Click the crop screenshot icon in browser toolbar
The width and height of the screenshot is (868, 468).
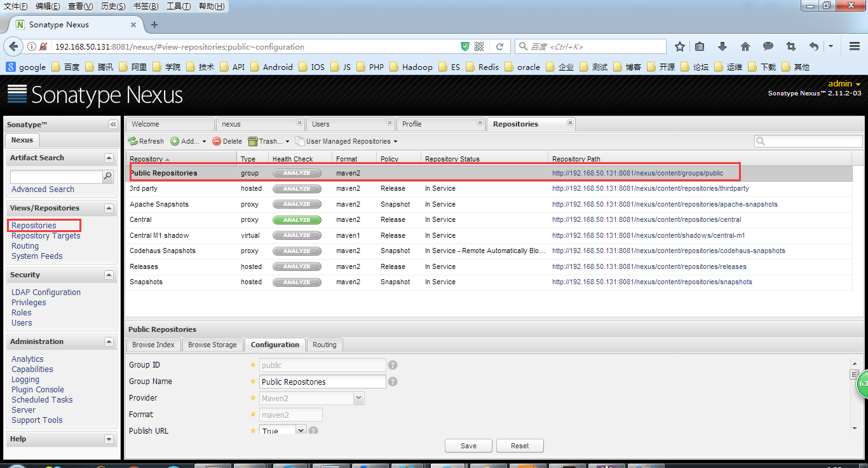(x=790, y=46)
